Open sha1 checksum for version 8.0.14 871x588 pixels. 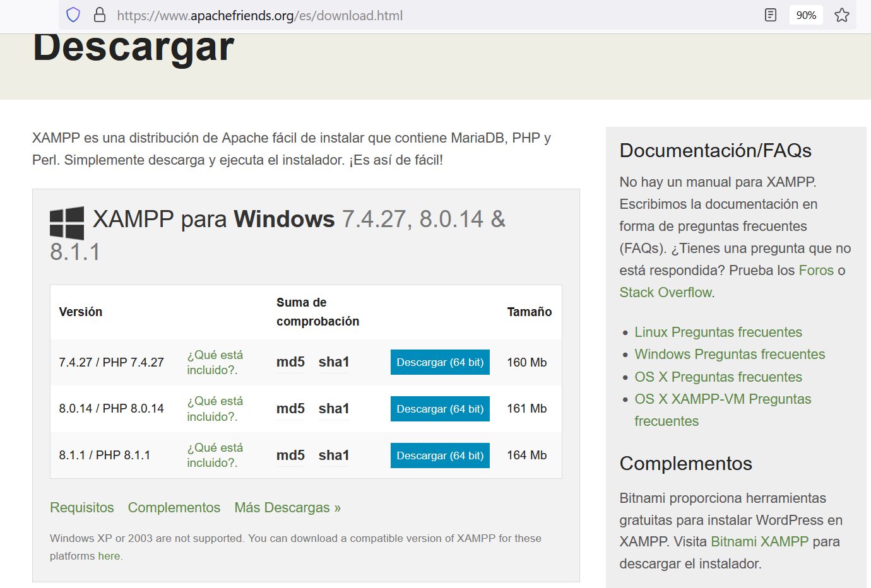coord(334,409)
